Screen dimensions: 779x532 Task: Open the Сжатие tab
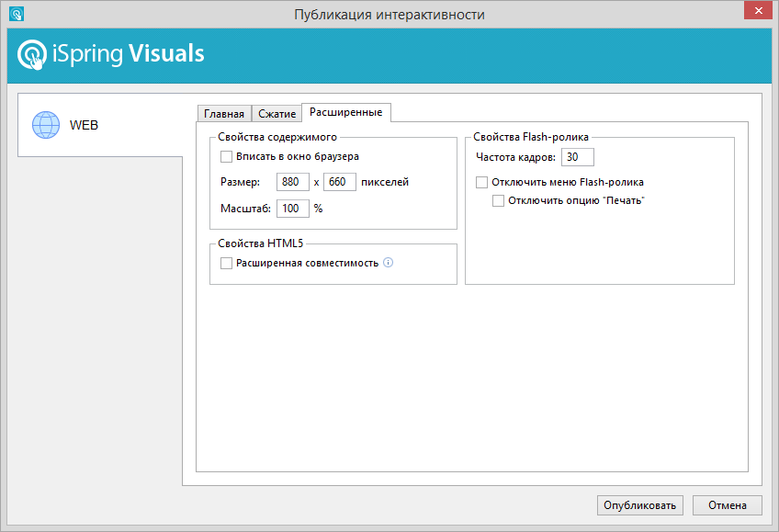(277, 114)
